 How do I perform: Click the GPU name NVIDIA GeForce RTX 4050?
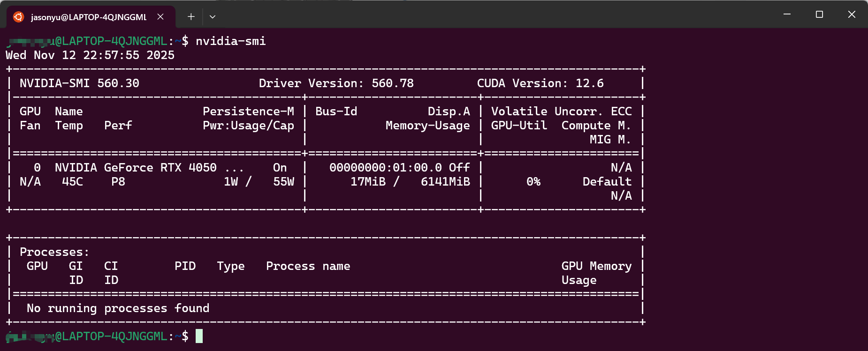coord(136,168)
